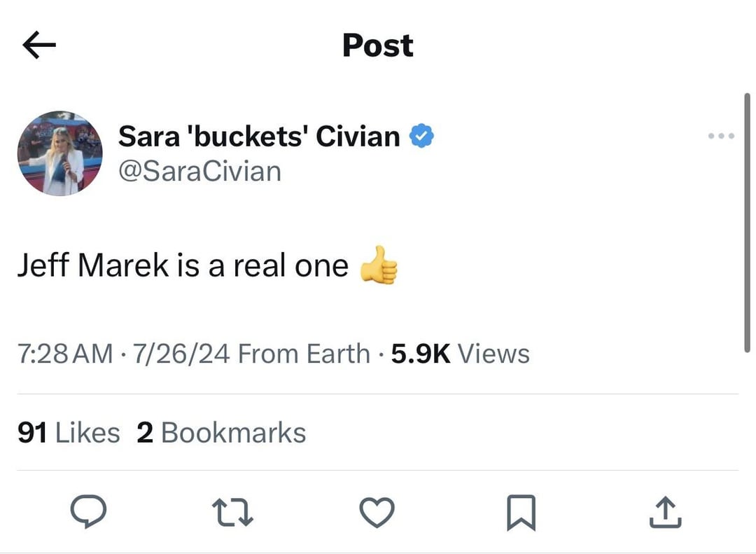Click the 'From Earth' location text
The height and width of the screenshot is (554, 756).
(x=304, y=354)
